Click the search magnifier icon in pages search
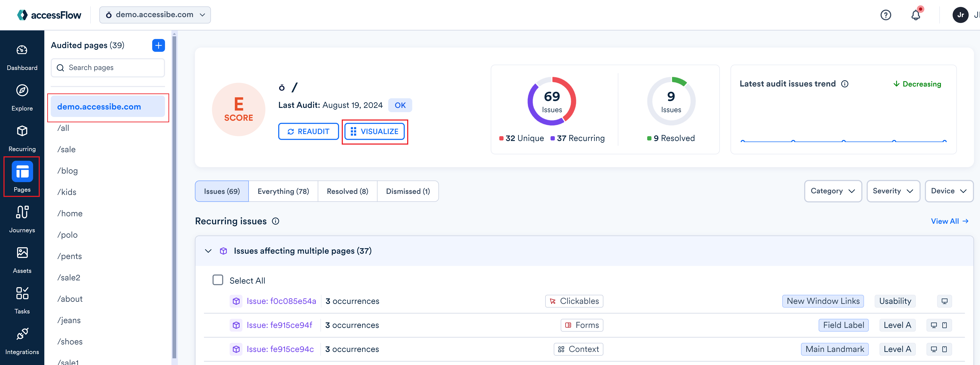This screenshot has width=980, height=365. pyautogui.click(x=60, y=68)
